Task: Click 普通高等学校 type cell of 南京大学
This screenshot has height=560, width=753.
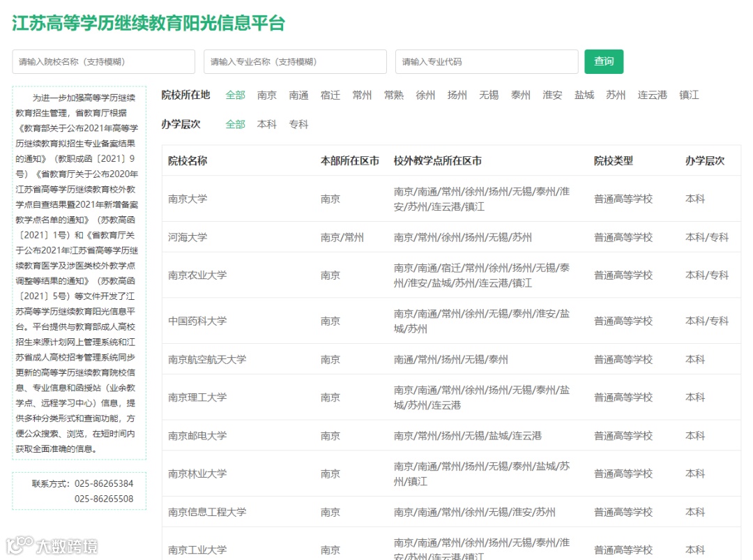Action: coord(623,199)
